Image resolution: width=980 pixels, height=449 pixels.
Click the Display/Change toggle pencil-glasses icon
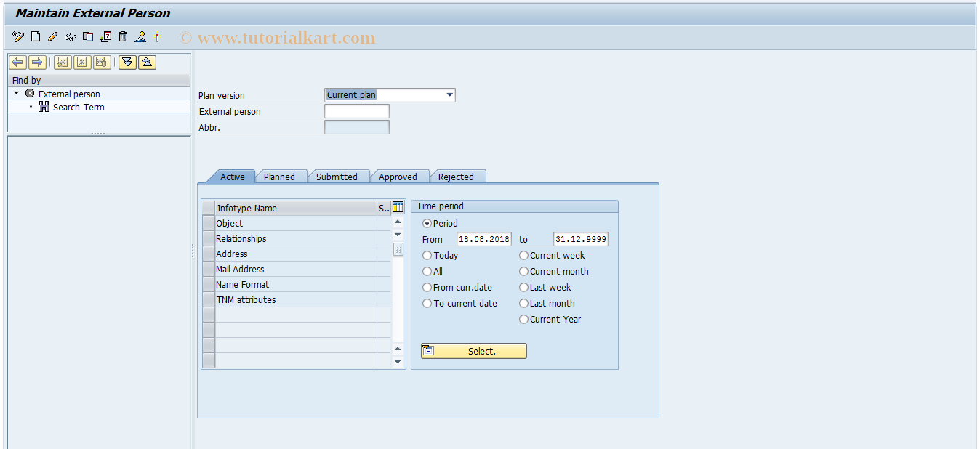18,37
